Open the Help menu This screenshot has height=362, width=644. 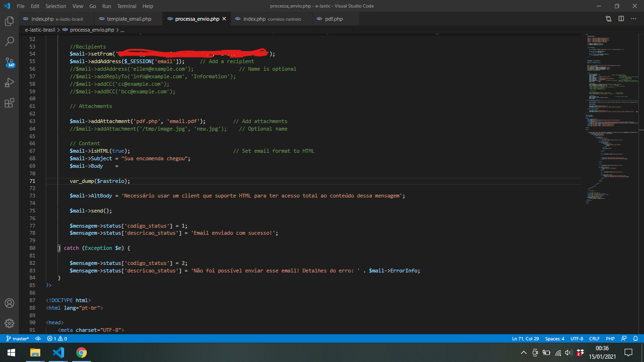[x=148, y=6]
